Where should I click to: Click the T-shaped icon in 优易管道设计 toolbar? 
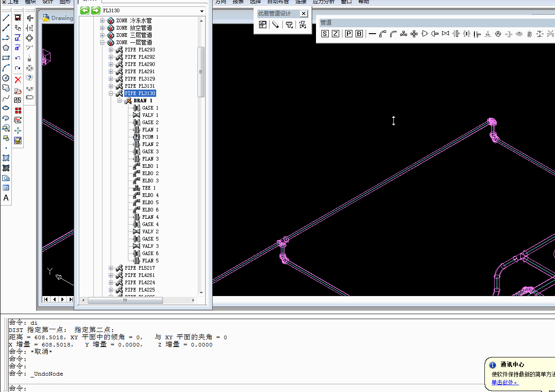coord(289,25)
